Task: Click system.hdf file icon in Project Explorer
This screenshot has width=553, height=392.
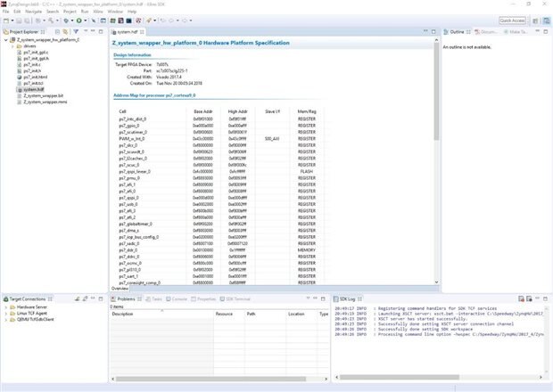Action: 19,89
